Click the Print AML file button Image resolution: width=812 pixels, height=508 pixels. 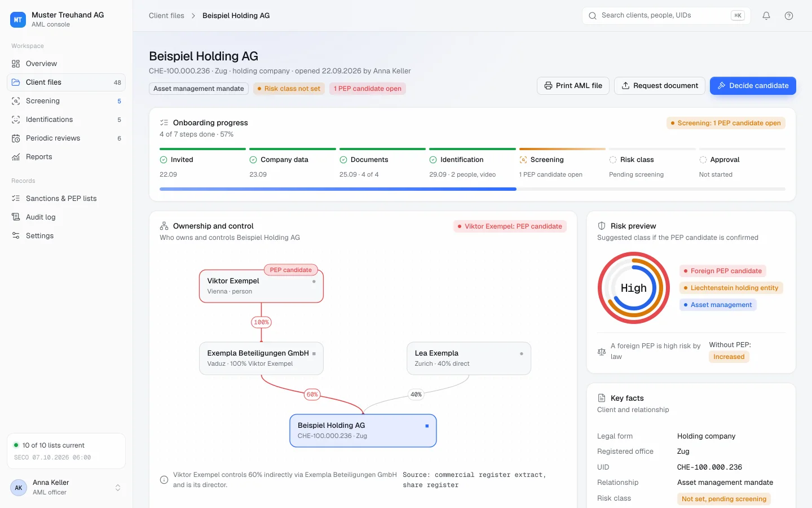[573, 86]
